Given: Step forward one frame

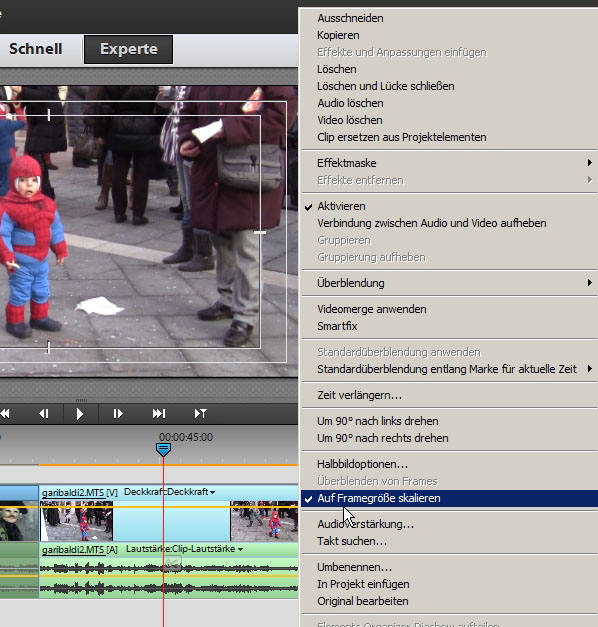Looking at the screenshot, I should [x=118, y=413].
